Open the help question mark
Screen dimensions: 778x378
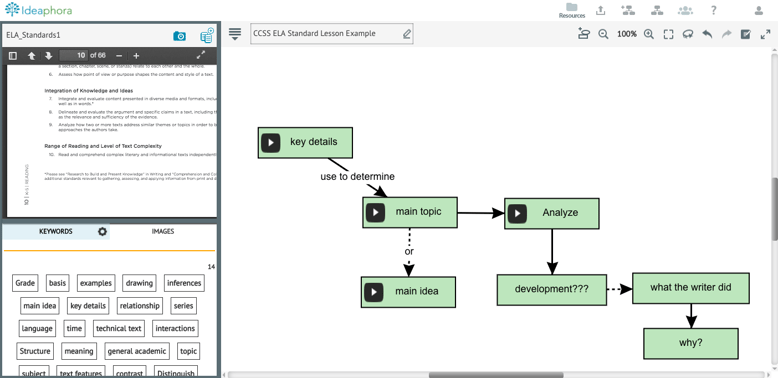click(713, 10)
